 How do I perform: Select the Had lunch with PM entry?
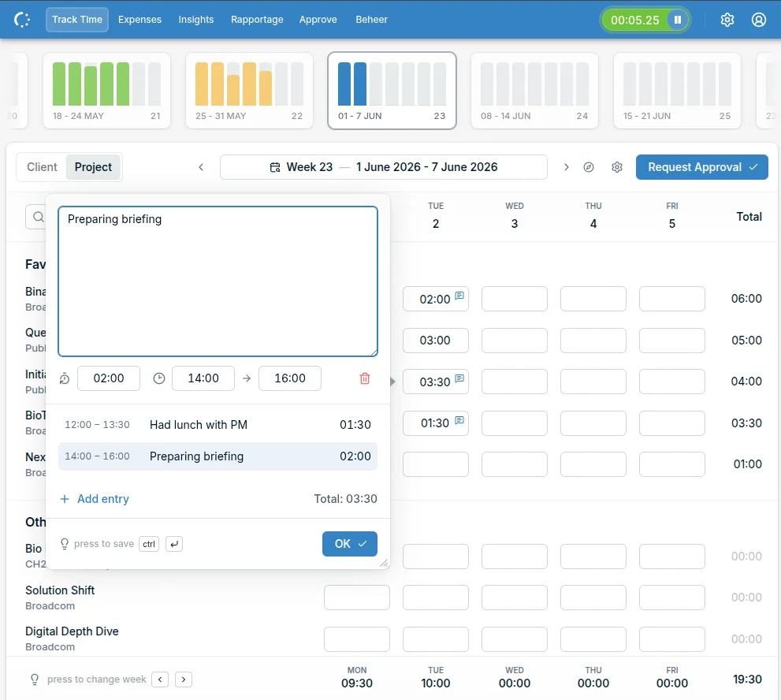pos(218,425)
